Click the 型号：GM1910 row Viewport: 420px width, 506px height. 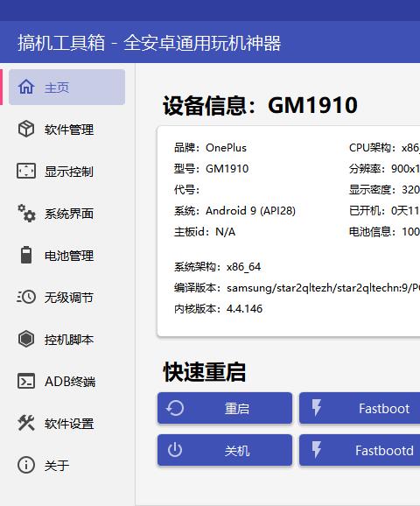pos(211,169)
